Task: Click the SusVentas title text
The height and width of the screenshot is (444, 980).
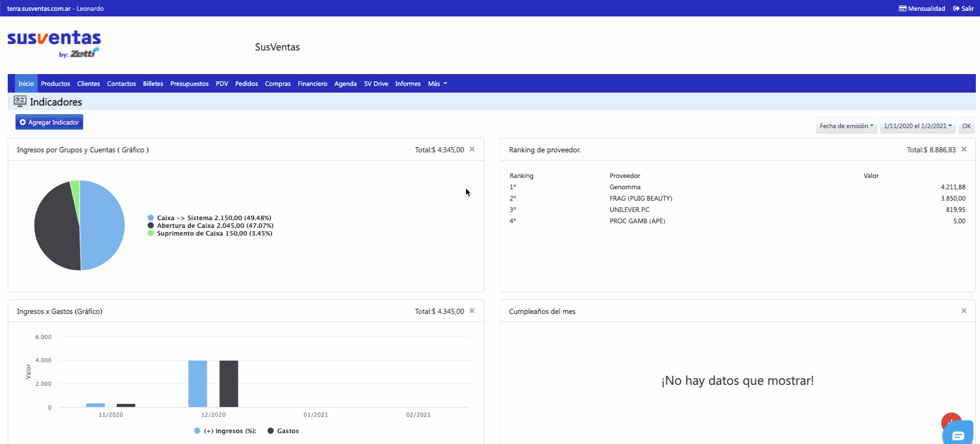Action: pyautogui.click(x=277, y=47)
